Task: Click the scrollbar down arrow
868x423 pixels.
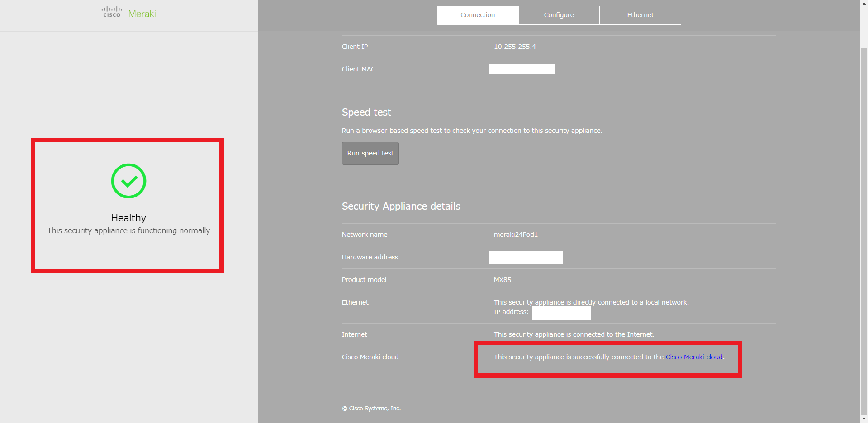Action: tap(863, 419)
